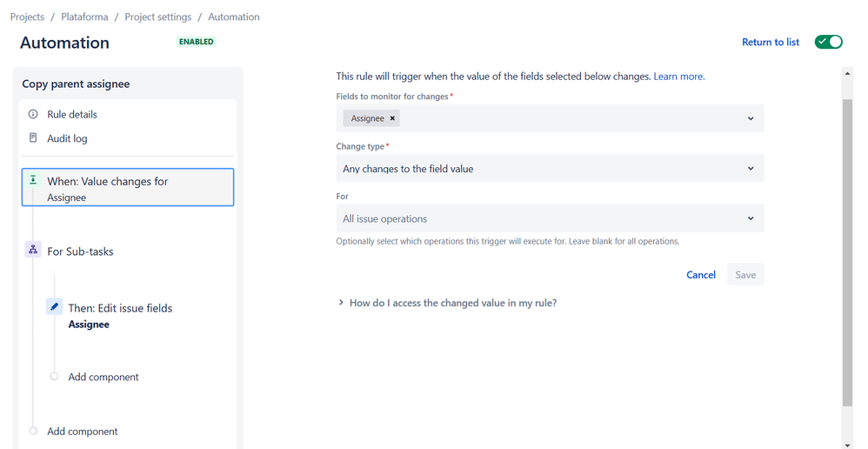Open the Learn more link

pyautogui.click(x=679, y=77)
